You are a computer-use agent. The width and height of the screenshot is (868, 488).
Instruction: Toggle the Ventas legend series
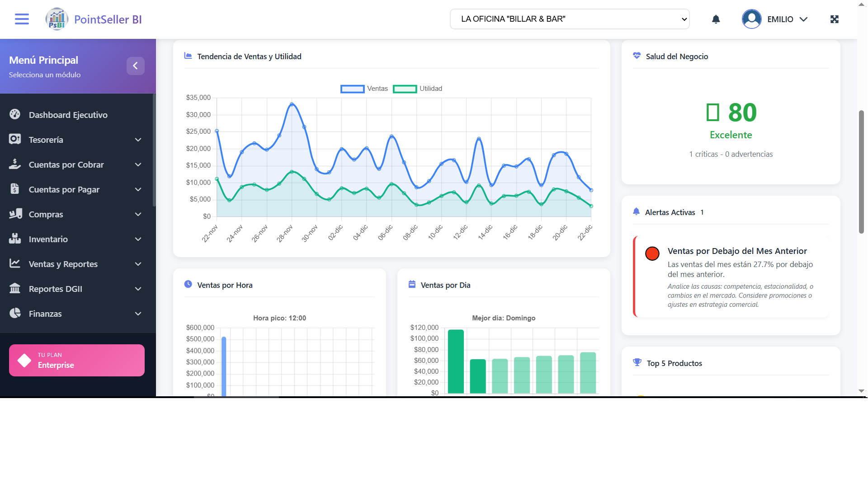click(x=364, y=89)
